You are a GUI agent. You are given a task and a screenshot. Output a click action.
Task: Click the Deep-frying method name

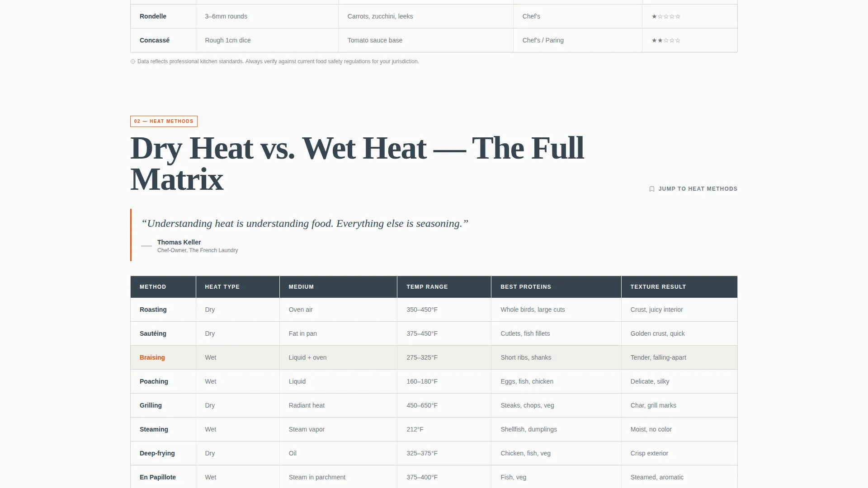[x=157, y=453]
